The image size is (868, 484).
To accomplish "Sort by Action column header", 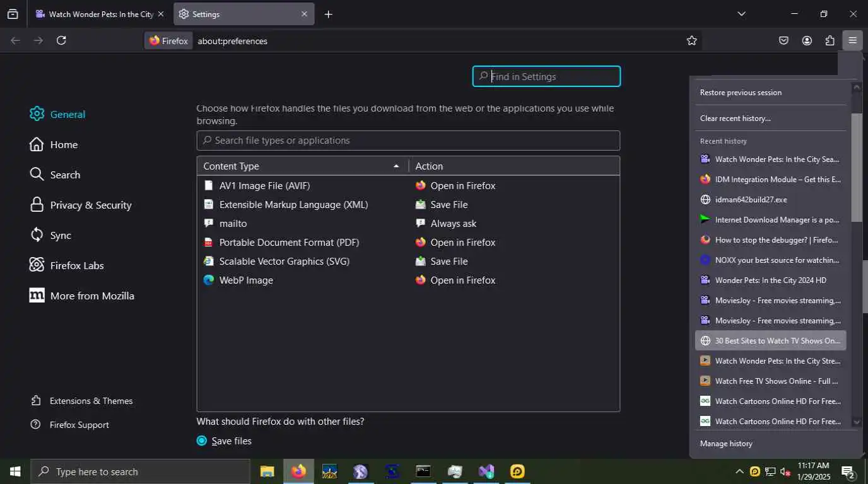I will (514, 166).
